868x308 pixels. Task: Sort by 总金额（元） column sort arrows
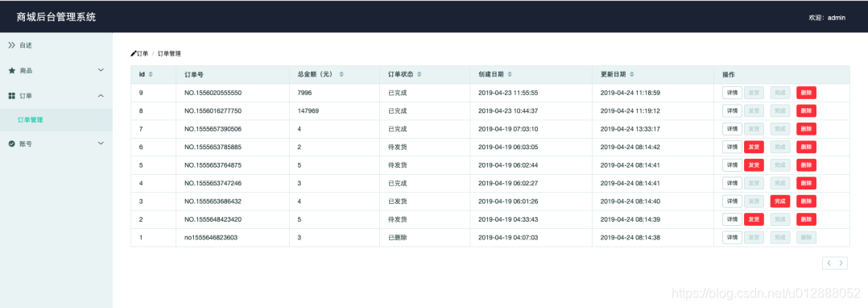coord(341,74)
